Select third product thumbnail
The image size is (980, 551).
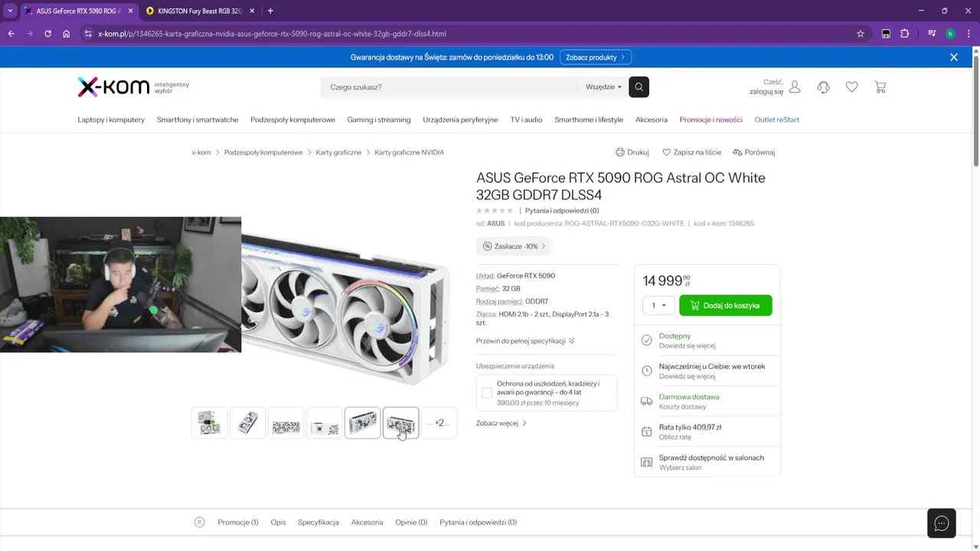click(x=286, y=423)
